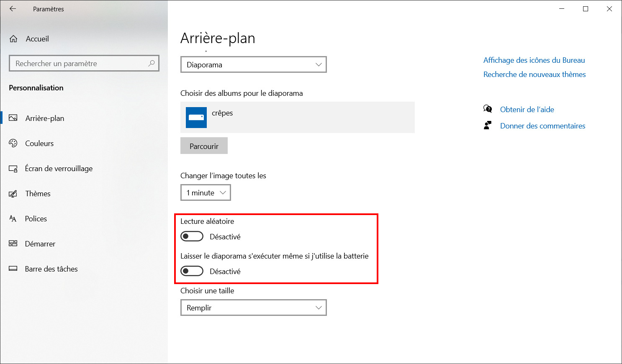Open Accueil via the home icon

[x=13, y=39]
